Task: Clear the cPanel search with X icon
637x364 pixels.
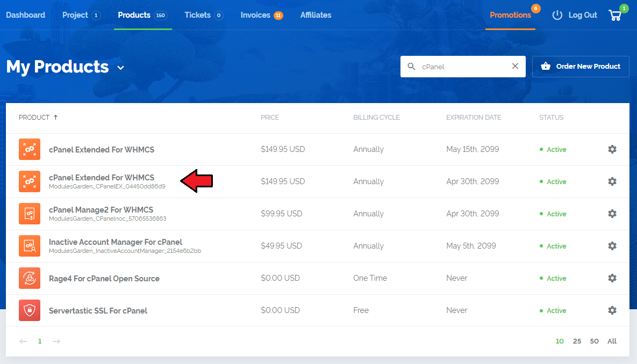Action: [515, 66]
